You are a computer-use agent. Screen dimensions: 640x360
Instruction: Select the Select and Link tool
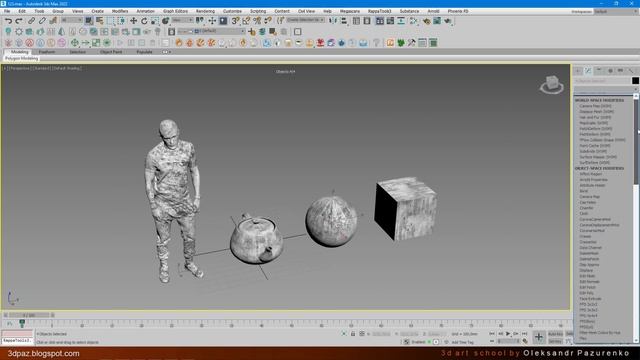pos(31,20)
